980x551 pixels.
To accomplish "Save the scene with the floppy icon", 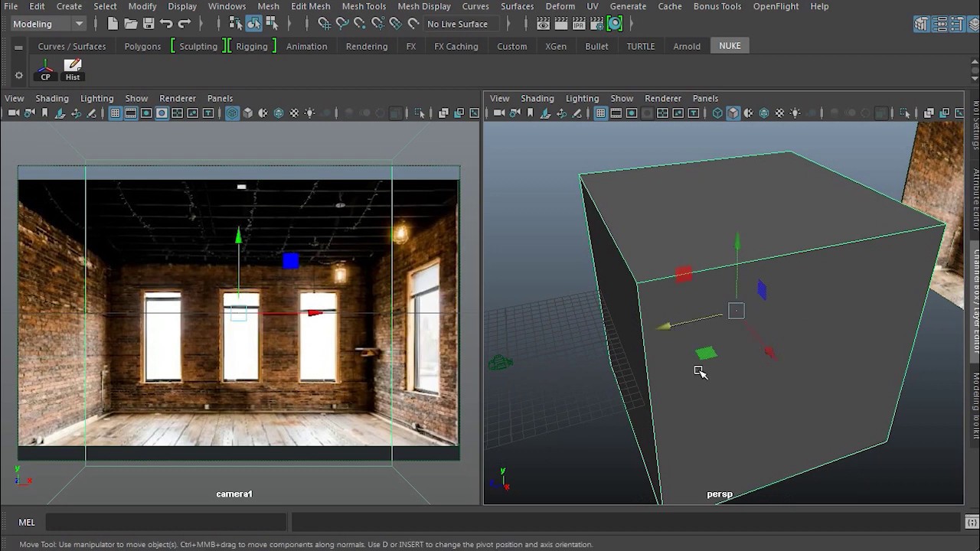I will coord(149,24).
